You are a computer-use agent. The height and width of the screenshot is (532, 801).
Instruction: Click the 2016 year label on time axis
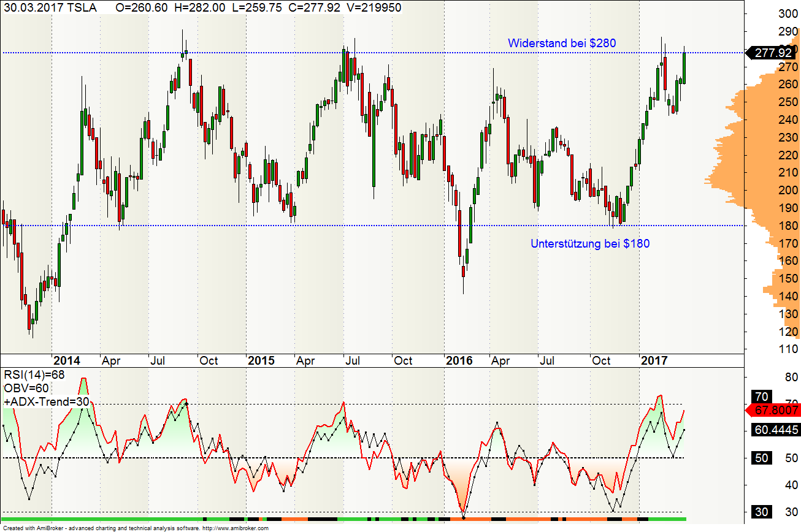[459, 360]
